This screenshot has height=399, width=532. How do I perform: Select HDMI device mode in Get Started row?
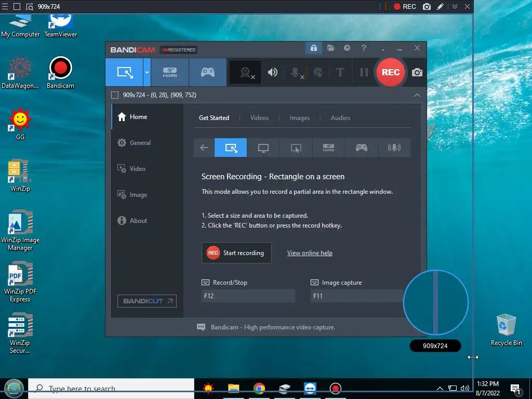tap(328, 148)
